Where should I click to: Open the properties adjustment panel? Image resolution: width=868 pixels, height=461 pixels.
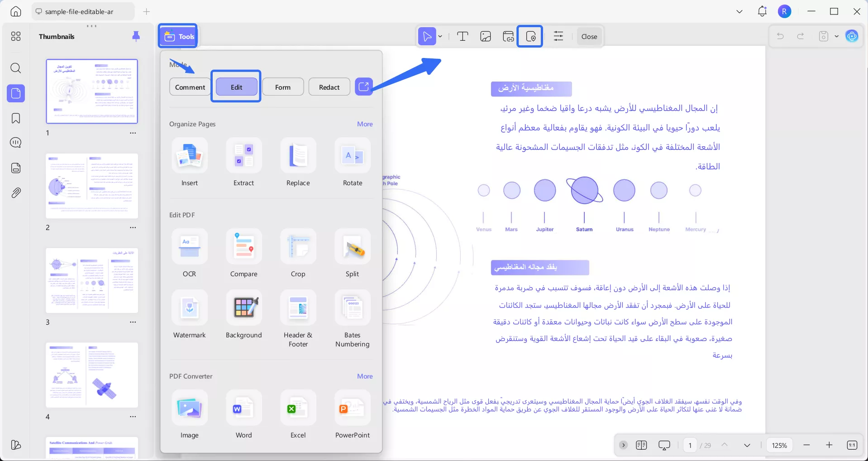coord(558,36)
